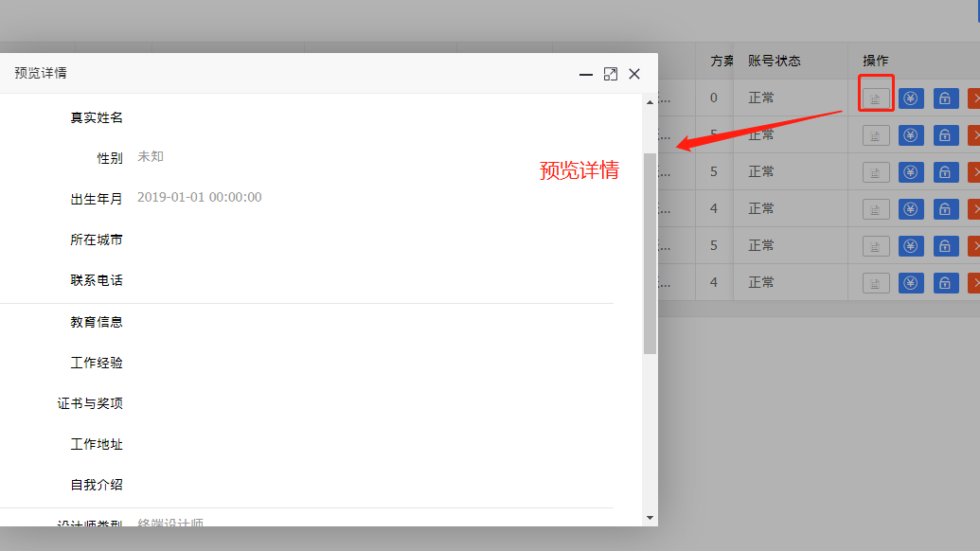Click the 教育信息 label
Screen dimensions: 980x551
point(97,322)
